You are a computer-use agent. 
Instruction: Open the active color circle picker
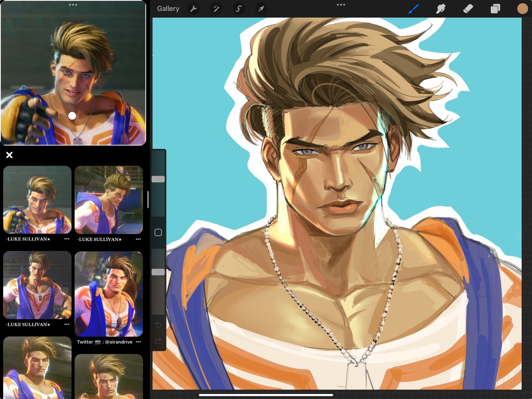pyautogui.click(x=522, y=8)
